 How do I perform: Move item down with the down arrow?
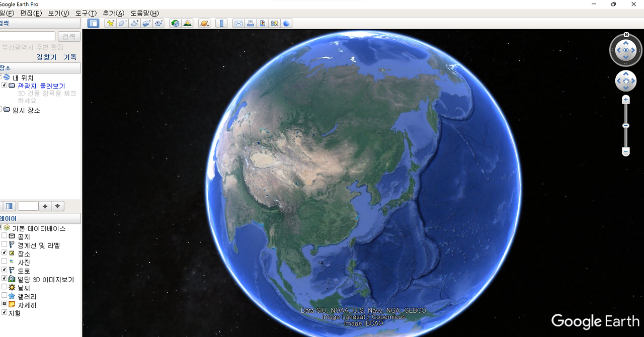coord(58,206)
